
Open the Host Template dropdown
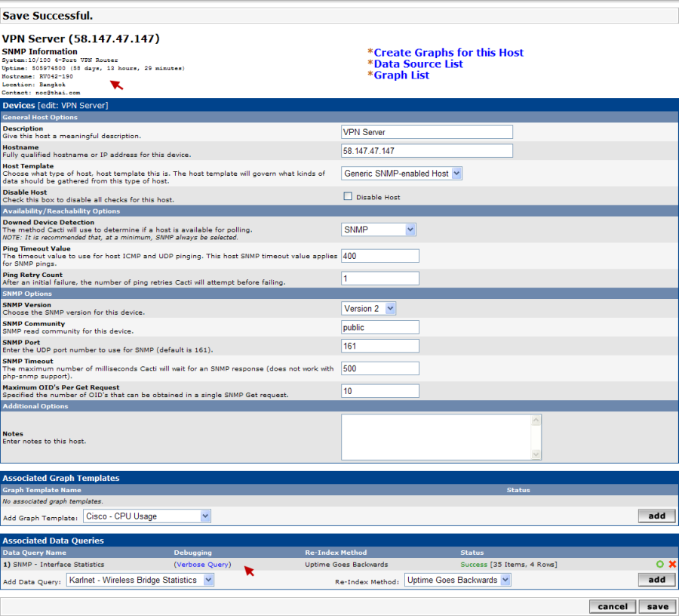click(x=401, y=174)
